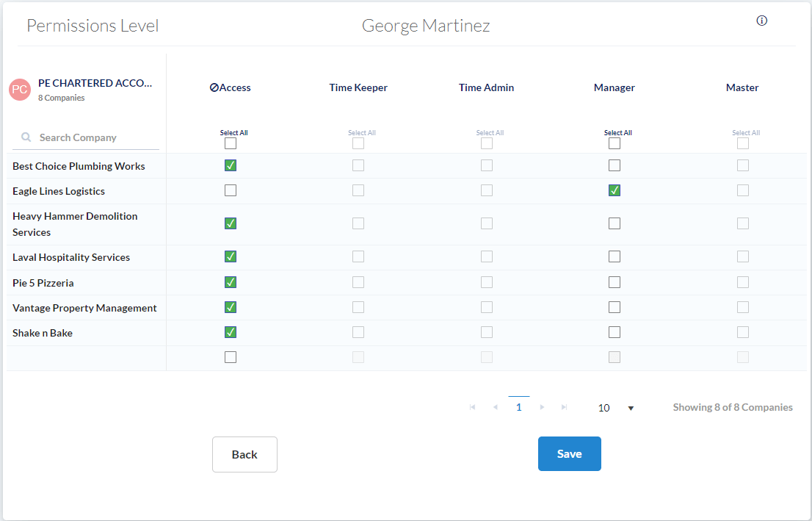Image resolution: width=812 pixels, height=521 pixels.
Task: Enable Access checkbox for Eagle Lines Logistics
Action: pyautogui.click(x=231, y=190)
